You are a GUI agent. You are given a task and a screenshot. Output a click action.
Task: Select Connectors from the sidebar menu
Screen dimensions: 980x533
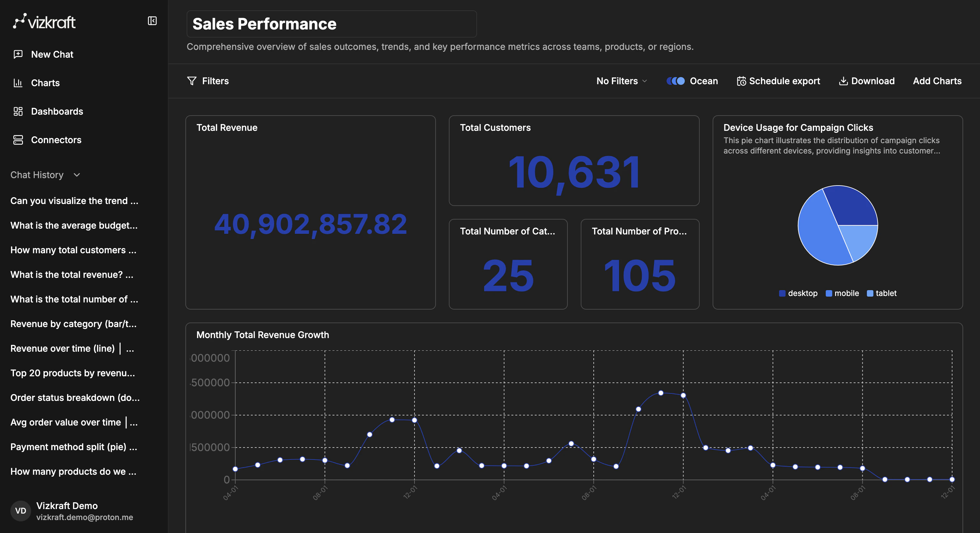click(x=56, y=140)
